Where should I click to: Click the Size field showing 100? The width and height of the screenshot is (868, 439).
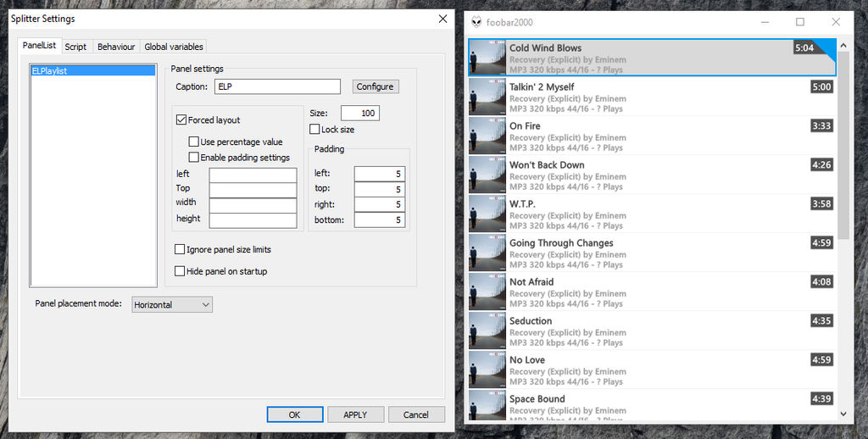(x=359, y=113)
